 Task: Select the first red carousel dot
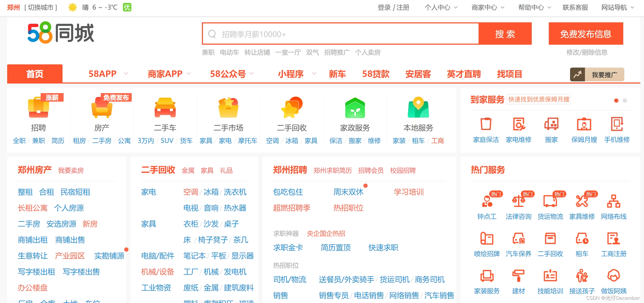pyautogui.click(x=616, y=101)
